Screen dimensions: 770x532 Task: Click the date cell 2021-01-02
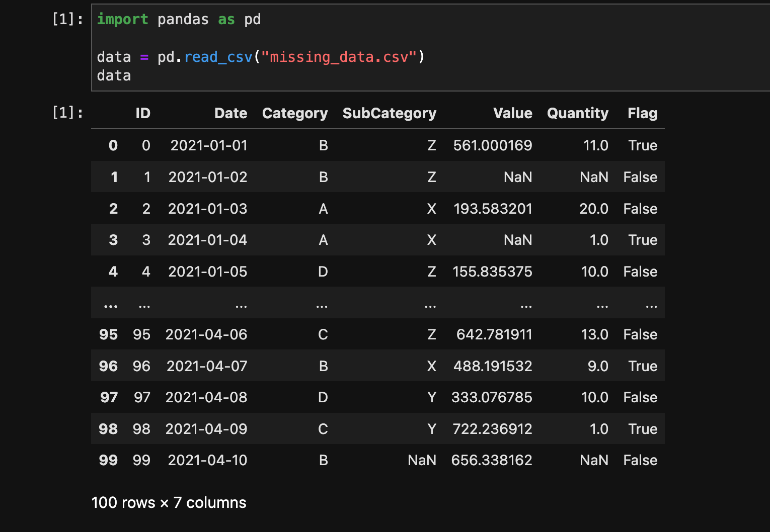pyautogui.click(x=208, y=177)
